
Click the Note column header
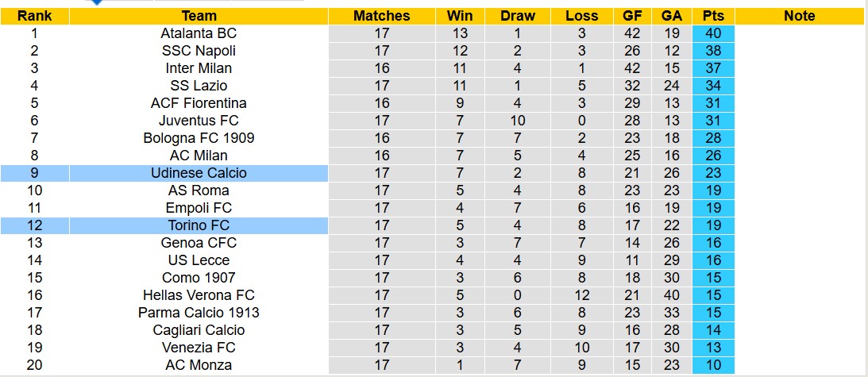point(799,16)
